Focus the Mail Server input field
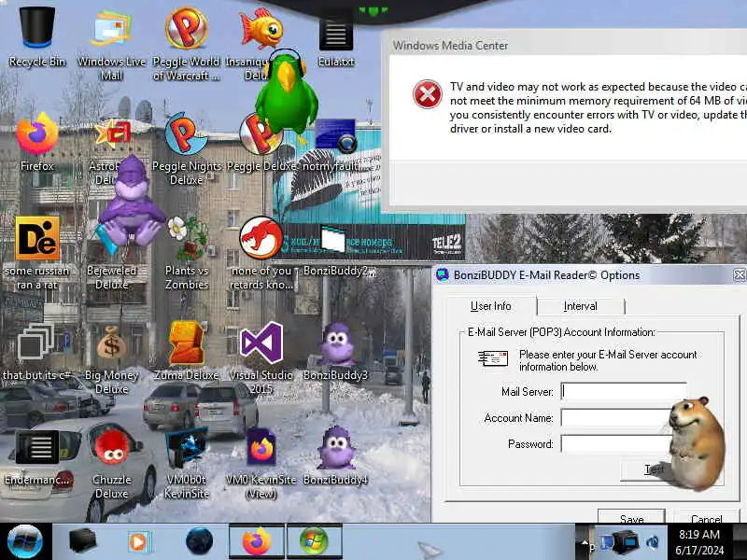747x560 pixels. click(624, 391)
